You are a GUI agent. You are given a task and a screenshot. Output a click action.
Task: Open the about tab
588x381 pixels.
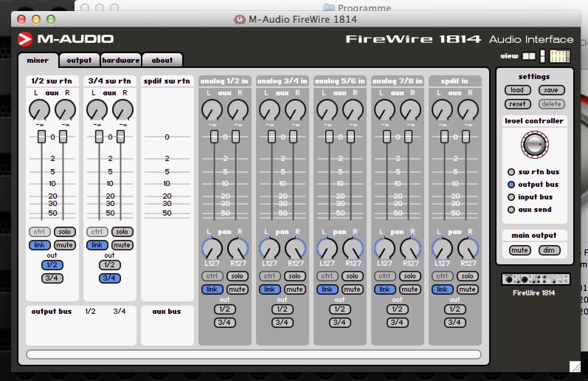(162, 60)
